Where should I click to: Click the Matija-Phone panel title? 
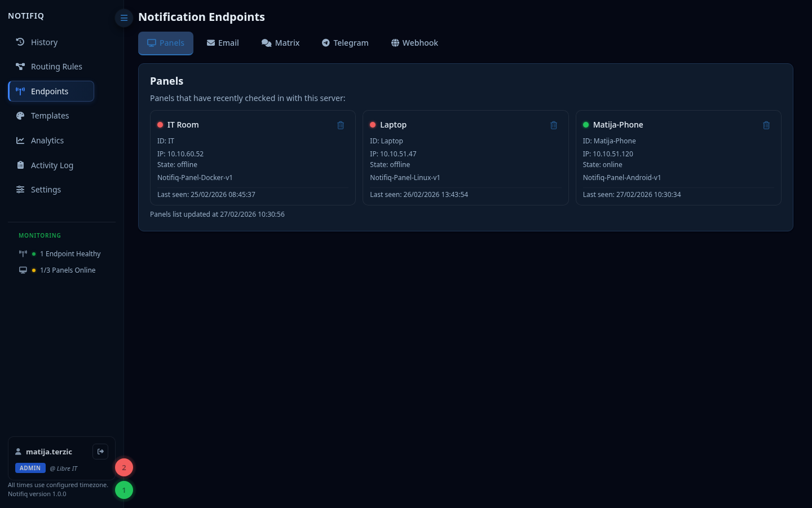click(x=618, y=125)
